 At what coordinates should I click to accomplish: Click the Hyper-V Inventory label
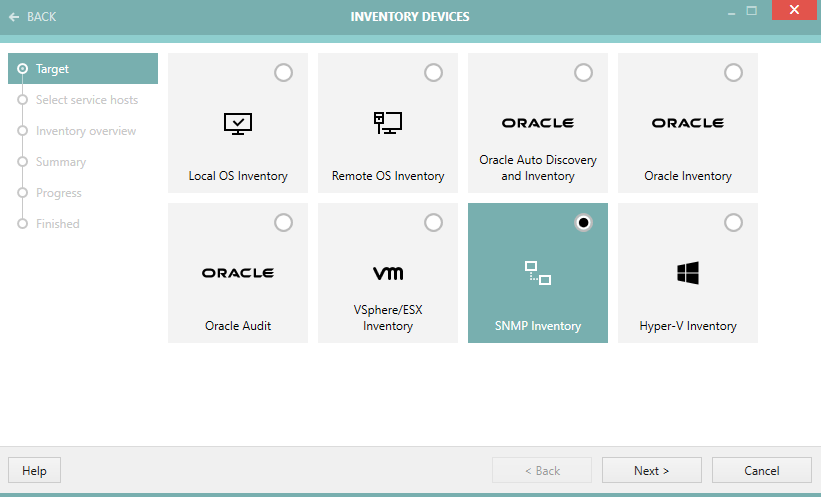688,326
